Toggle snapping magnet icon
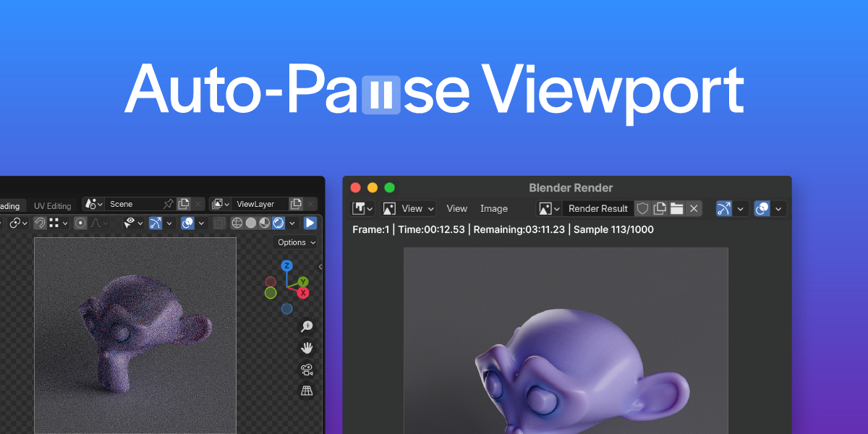 click(x=40, y=223)
